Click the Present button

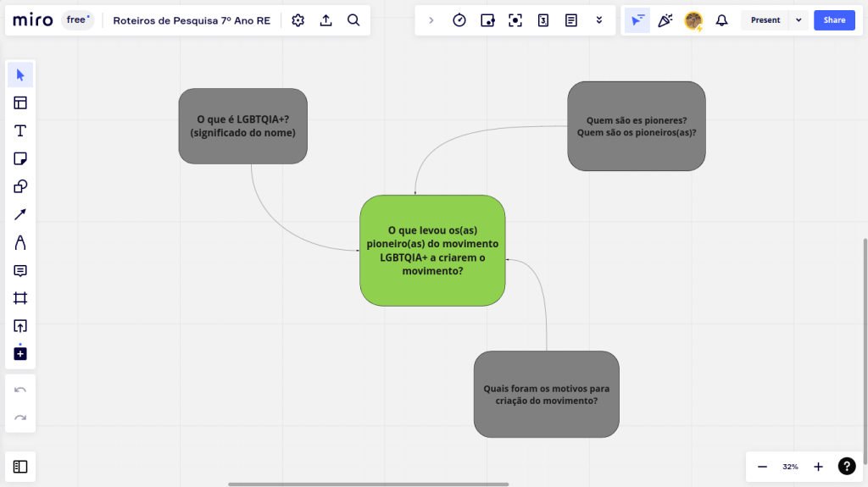(x=765, y=20)
